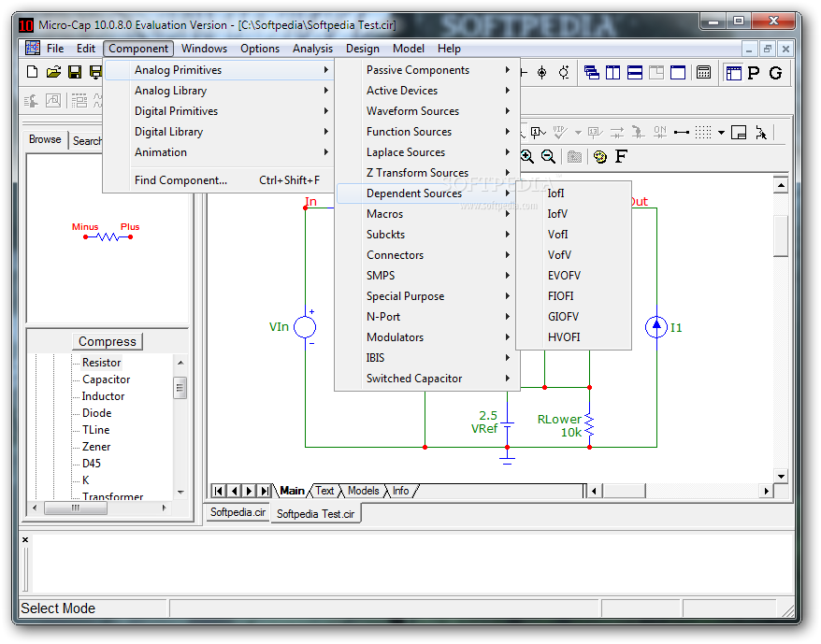Click the battery source symbol toolbar icon
821x644 pixels.
pos(564,72)
